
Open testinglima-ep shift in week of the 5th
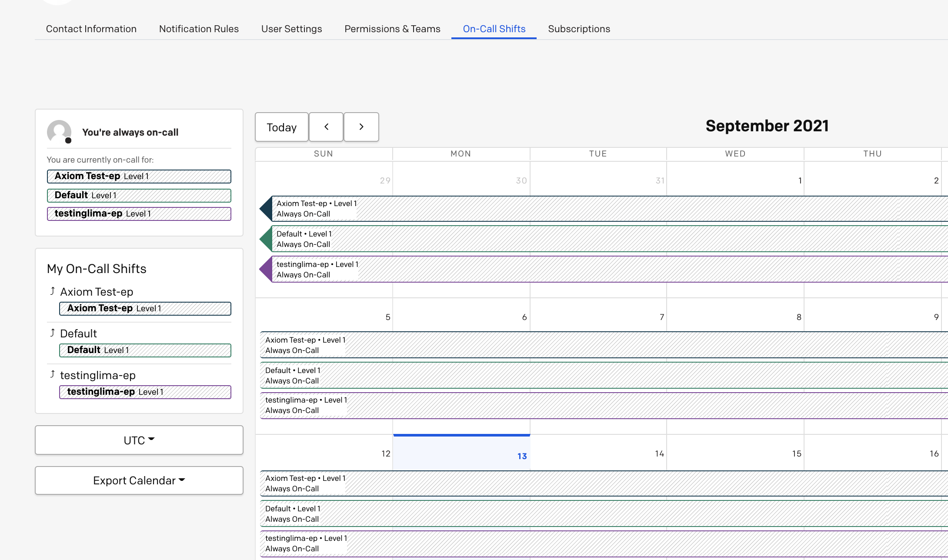tap(604, 405)
